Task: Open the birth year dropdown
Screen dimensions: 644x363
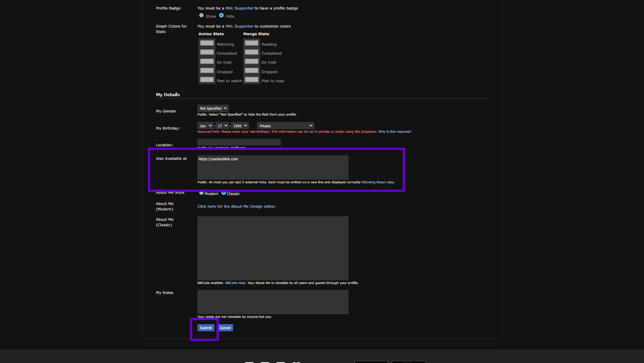Action: (x=239, y=126)
